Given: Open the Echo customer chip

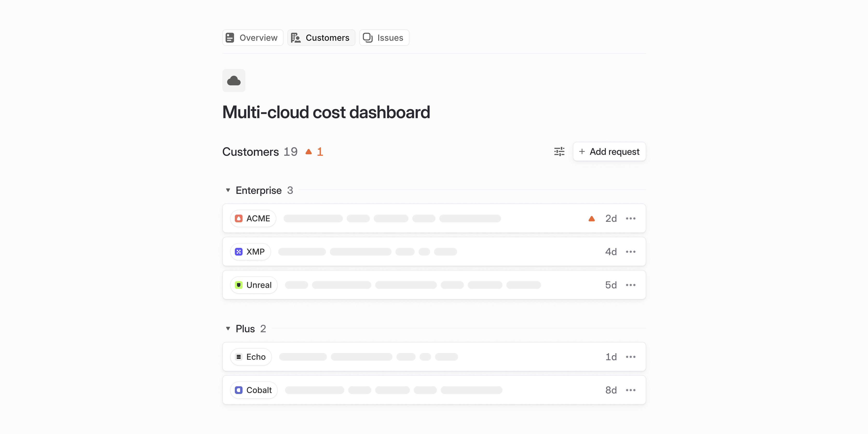Looking at the screenshot, I should (x=251, y=357).
